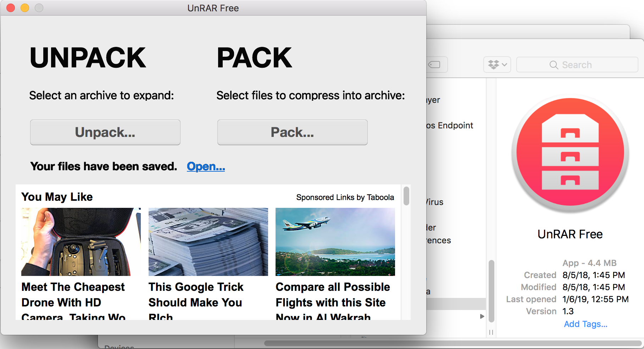
Task: Click the UnRAR Free app icon preview
Action: tap(570, 154)
